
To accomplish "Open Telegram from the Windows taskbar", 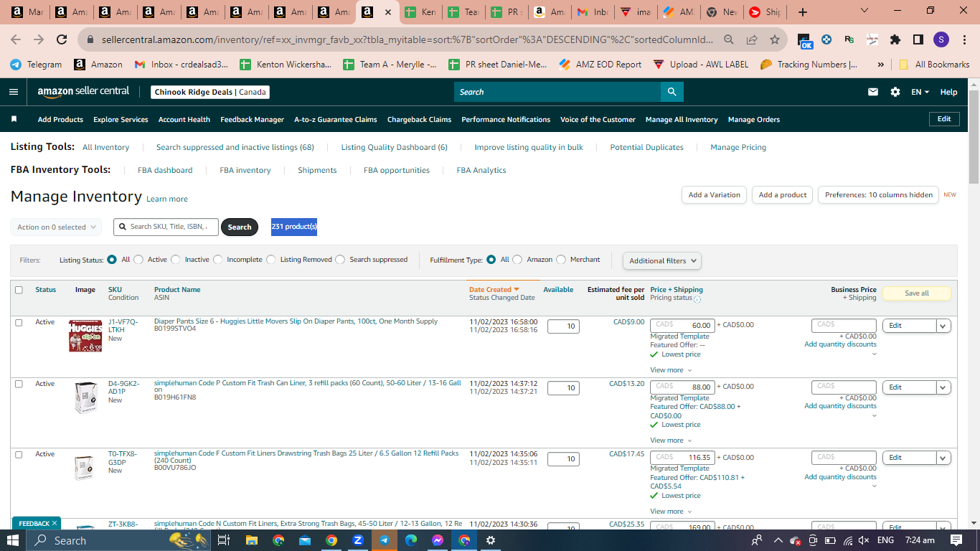I will [385, 540].
